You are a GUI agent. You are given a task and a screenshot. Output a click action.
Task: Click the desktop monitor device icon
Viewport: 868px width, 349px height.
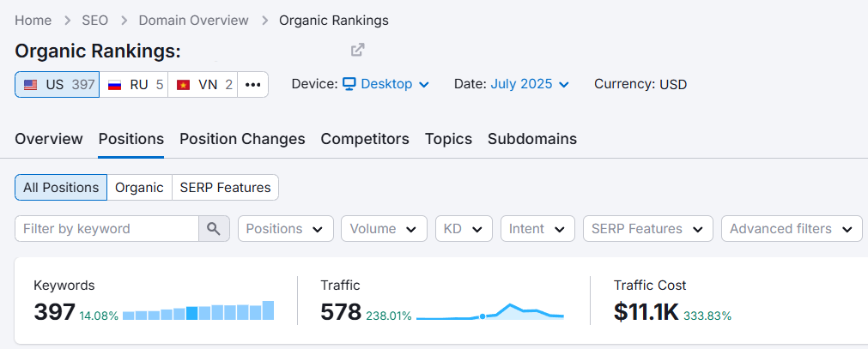pos(349,84)
